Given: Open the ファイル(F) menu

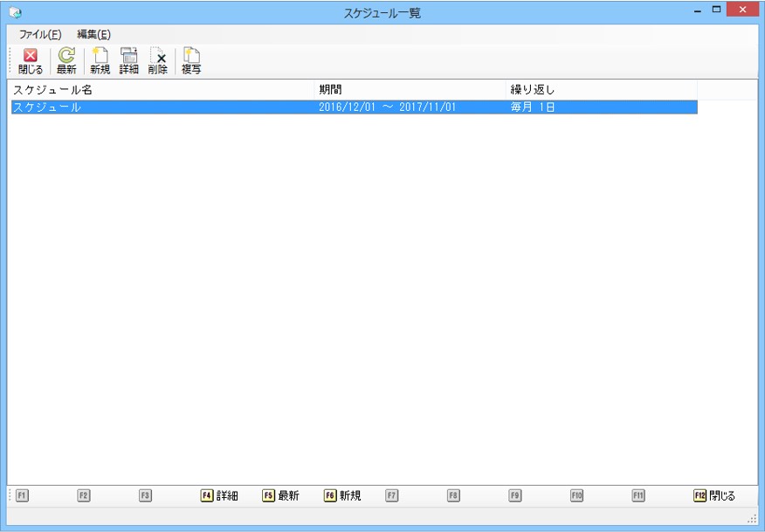Looking at the screenshot, I should tap(40, 34).
